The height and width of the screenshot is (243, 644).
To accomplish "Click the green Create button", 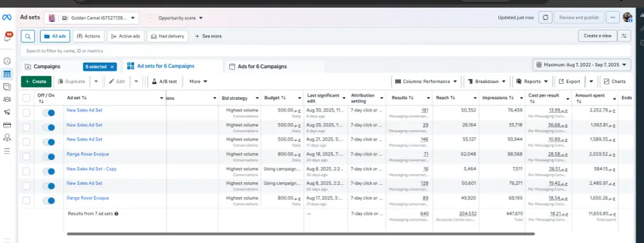I will [x=36, y=81].
